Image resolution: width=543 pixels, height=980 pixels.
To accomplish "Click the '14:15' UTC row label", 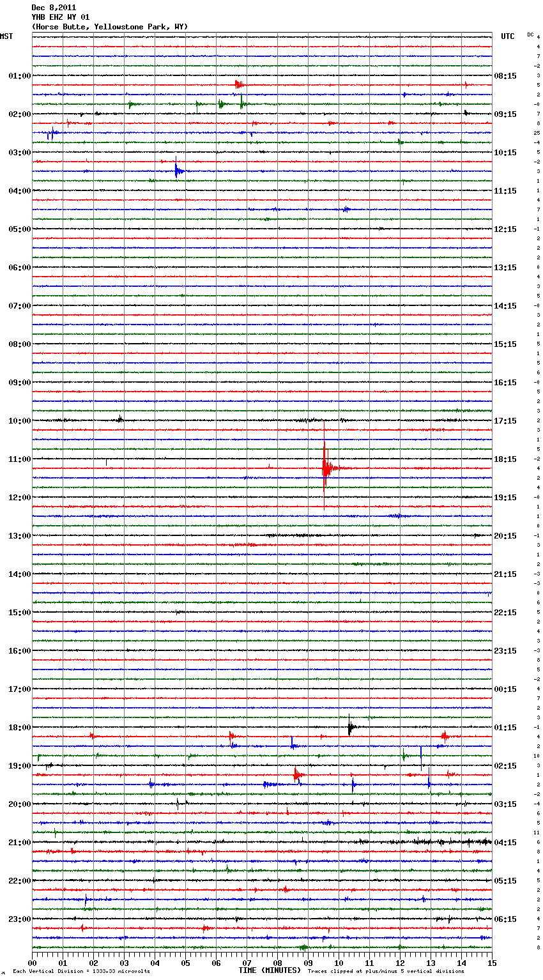I will coord(505,306).
